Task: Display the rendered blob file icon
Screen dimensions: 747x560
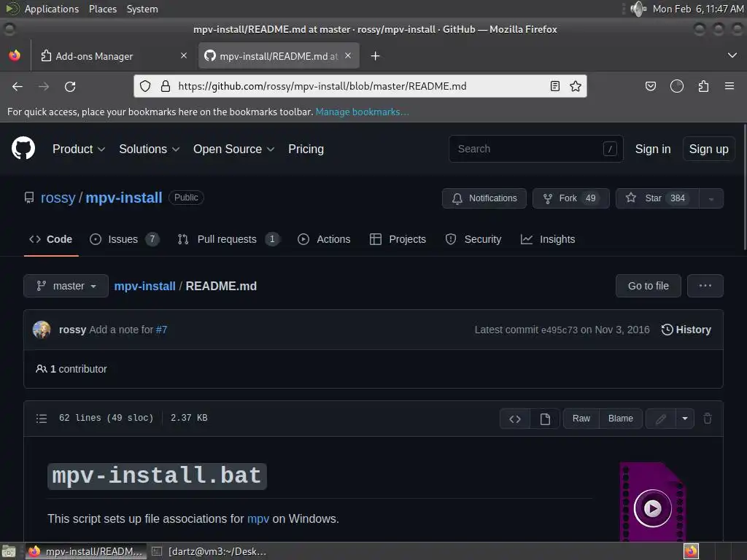Action: 545,419
